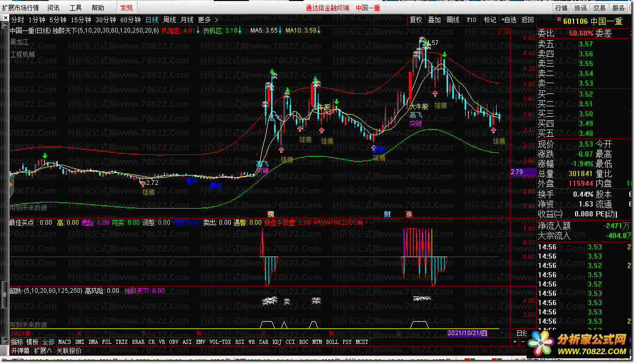Select the 分时 period tab

click(x=18, y=20)
